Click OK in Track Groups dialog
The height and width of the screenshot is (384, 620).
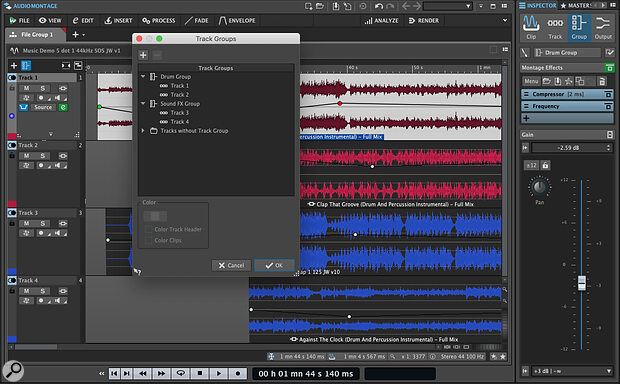click(274, 265)
